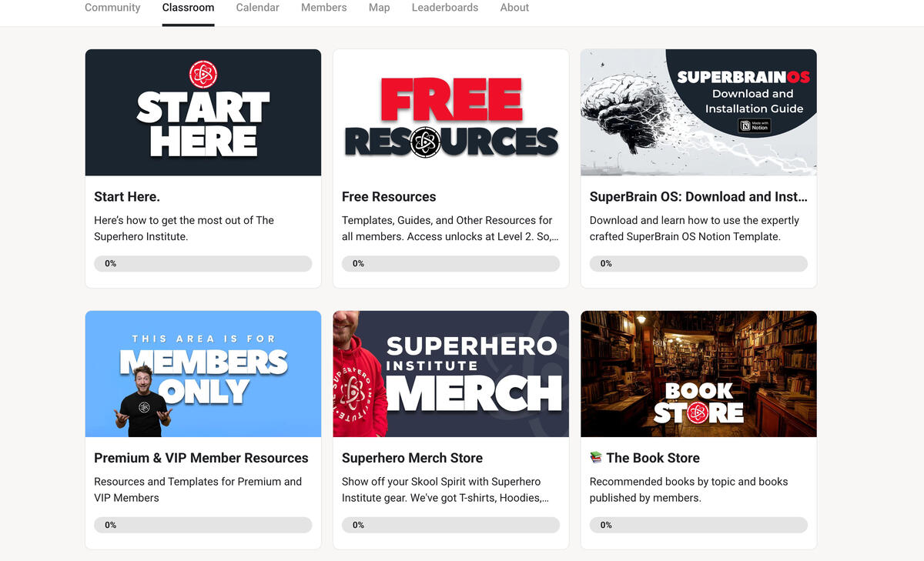Click the Members Only course thumbnail
Image resolution: width=924 pixels, height=561 pixels.
coord(203,374)
